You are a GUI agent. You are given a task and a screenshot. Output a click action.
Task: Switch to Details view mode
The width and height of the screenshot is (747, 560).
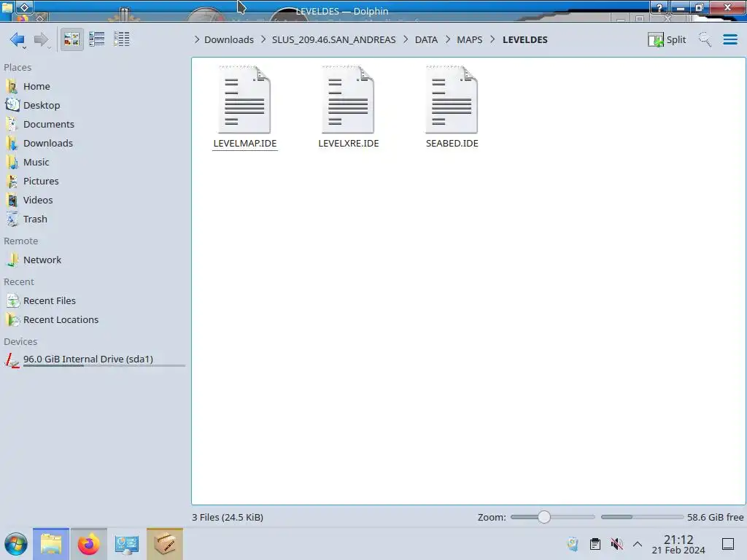[x=122, y=39]
